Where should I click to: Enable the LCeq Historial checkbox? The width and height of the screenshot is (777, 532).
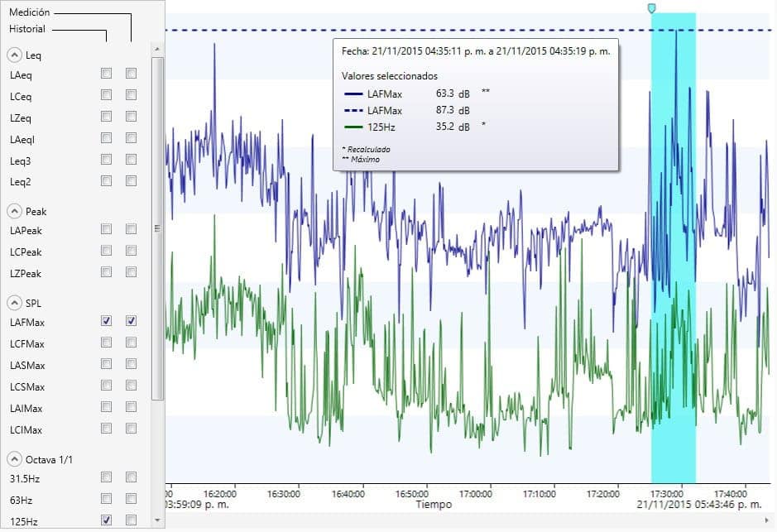[129, 95]
